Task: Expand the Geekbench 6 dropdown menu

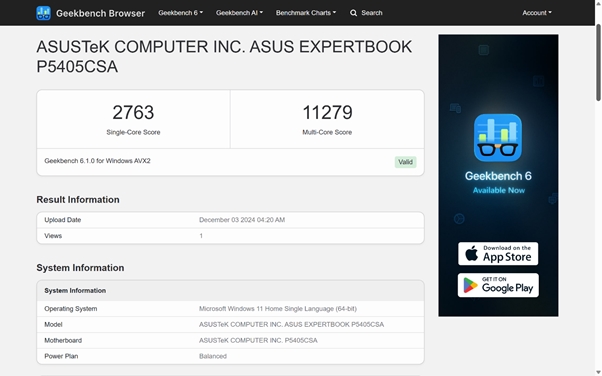Action: pos(180,13)
